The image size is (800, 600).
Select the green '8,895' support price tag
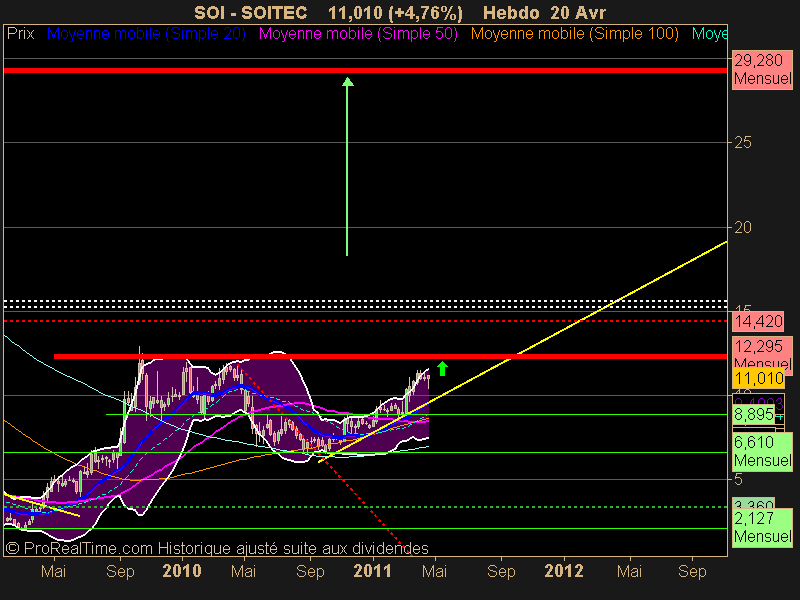click(x=754, y=414)
